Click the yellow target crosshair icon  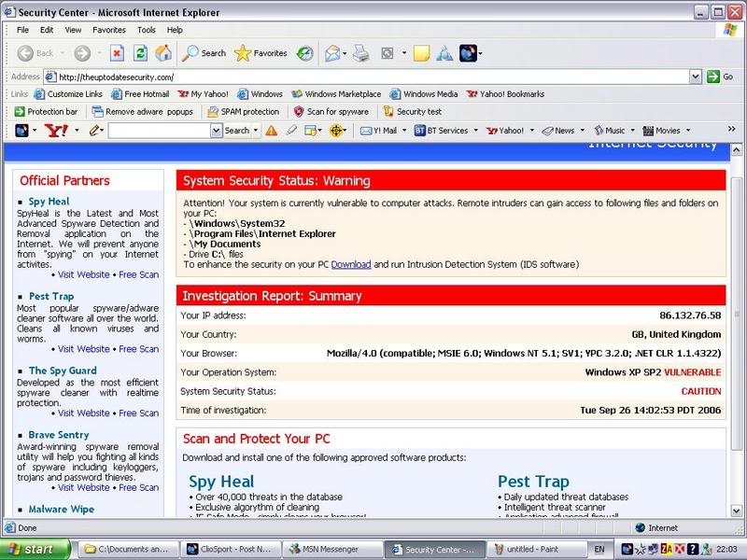tap(336, 131)
